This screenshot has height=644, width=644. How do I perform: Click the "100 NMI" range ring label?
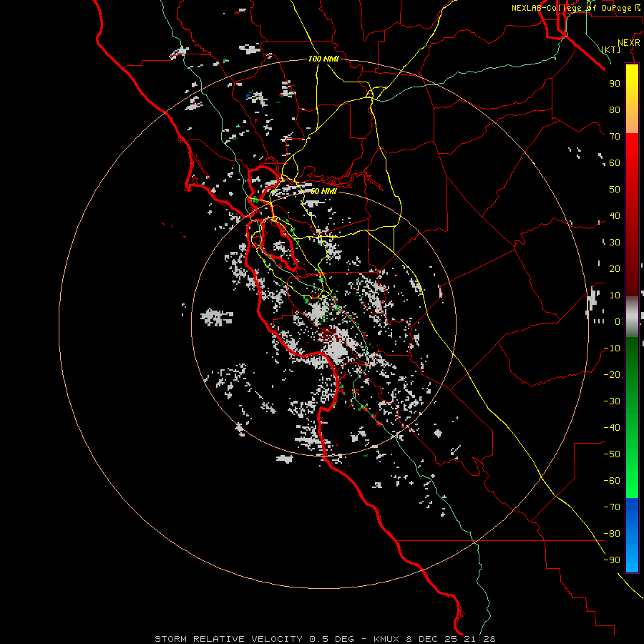pyautogui.click(x=323, y=59)
